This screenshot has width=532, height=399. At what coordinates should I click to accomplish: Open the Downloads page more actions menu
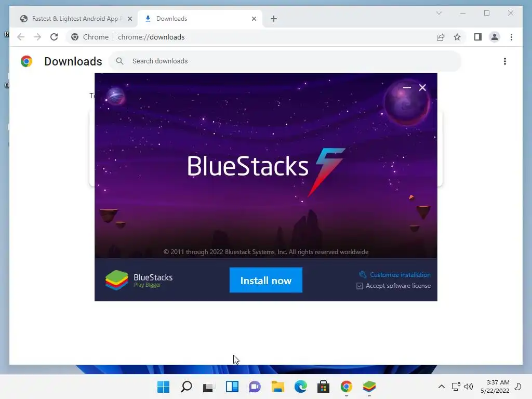(505, 61)
